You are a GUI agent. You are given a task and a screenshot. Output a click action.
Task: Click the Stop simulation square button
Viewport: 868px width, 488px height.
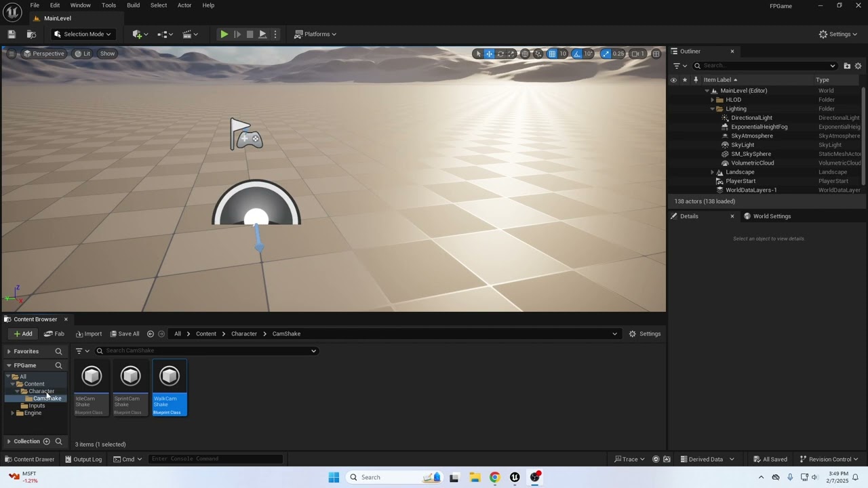click(250, 34)
